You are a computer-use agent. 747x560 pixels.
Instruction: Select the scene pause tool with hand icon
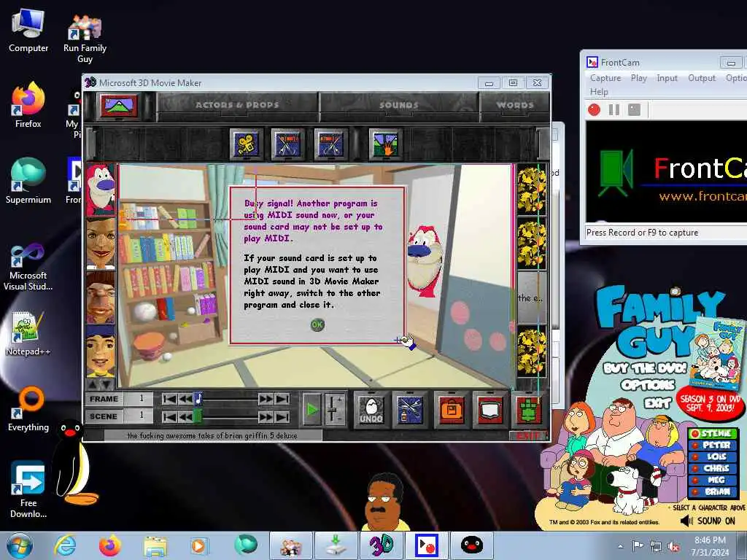coord(385,144)
